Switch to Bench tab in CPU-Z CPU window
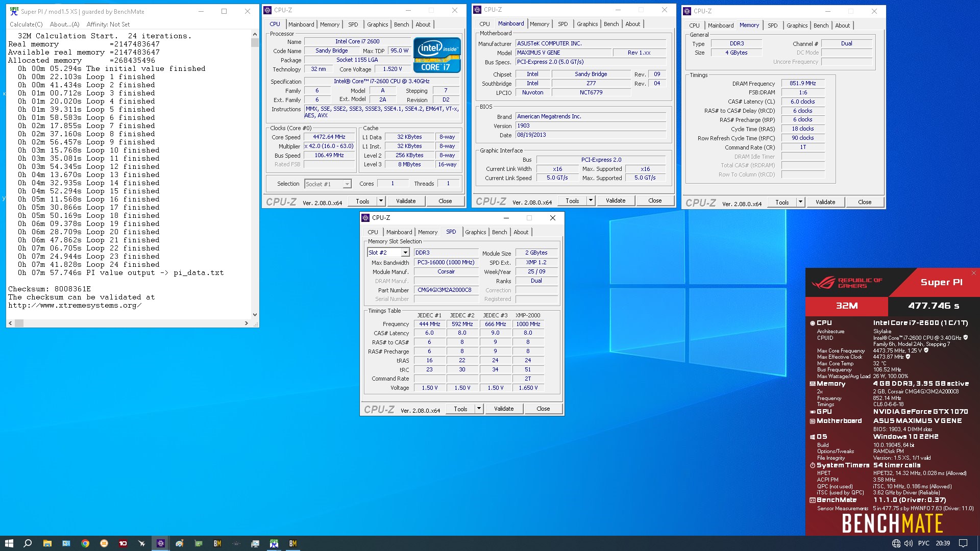Screen dimensions: 980x551 coord(402,24)
